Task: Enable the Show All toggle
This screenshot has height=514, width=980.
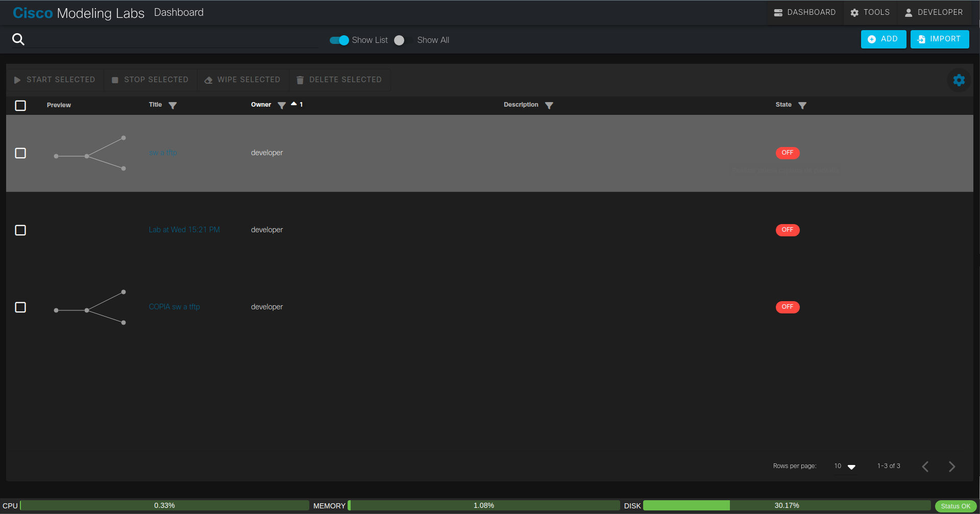Action: tap(400, 40)
